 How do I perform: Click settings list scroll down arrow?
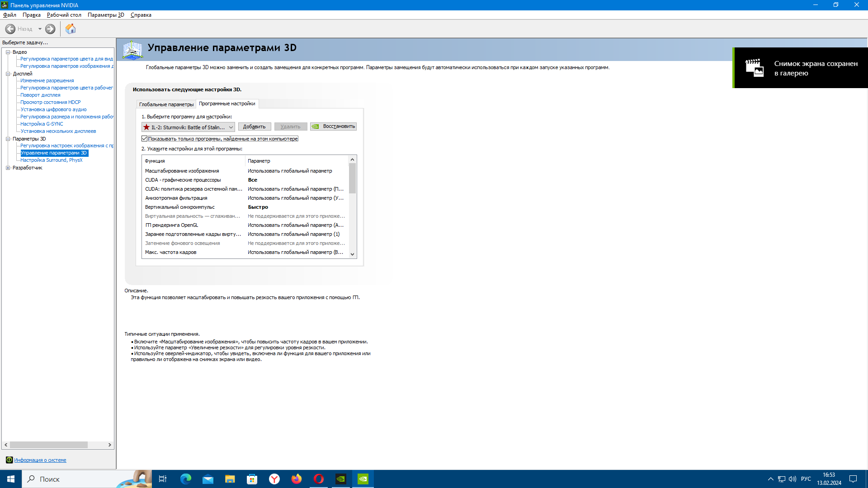[353, 254]
